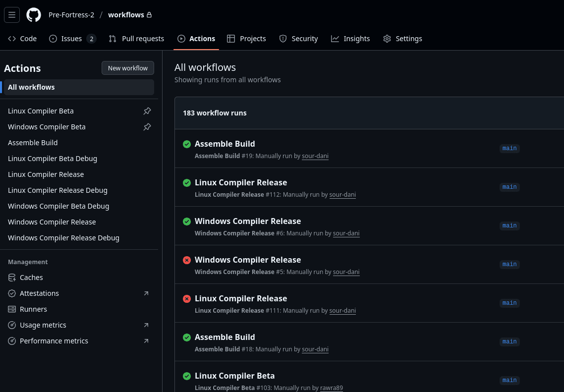Image resolution: width=564 pixels, height=392 pixels.
Task: Click success icon of Assemble Build #19
Action: tap(187, 144)
